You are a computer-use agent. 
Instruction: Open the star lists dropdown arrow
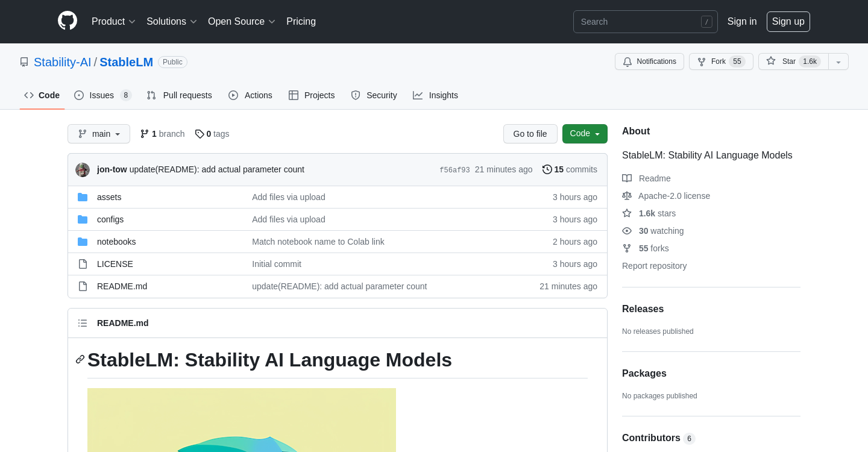[x=838, y=61]
